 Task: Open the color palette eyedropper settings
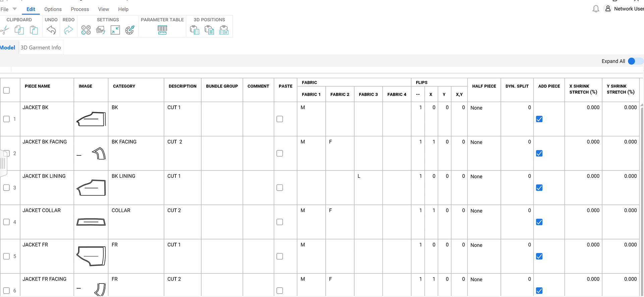[x=130, y=30]
